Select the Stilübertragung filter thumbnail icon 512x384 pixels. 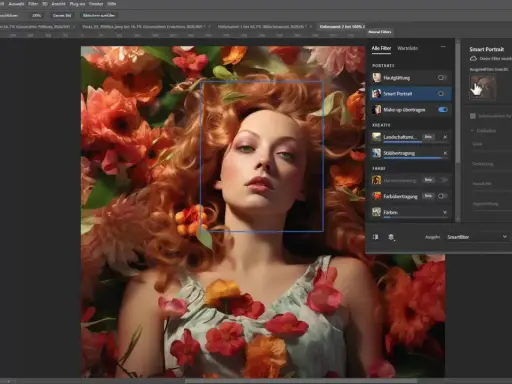tap(377, 153)
